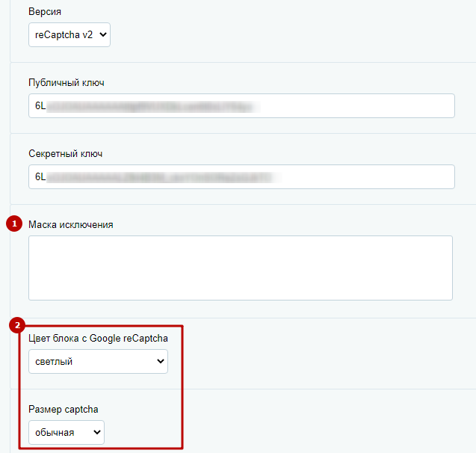Image resolution: width=476 pixels, height=453 pixels.
Task: Click the Цвет блока с Google reCaptcha label
Action: [x=98, y=338]
